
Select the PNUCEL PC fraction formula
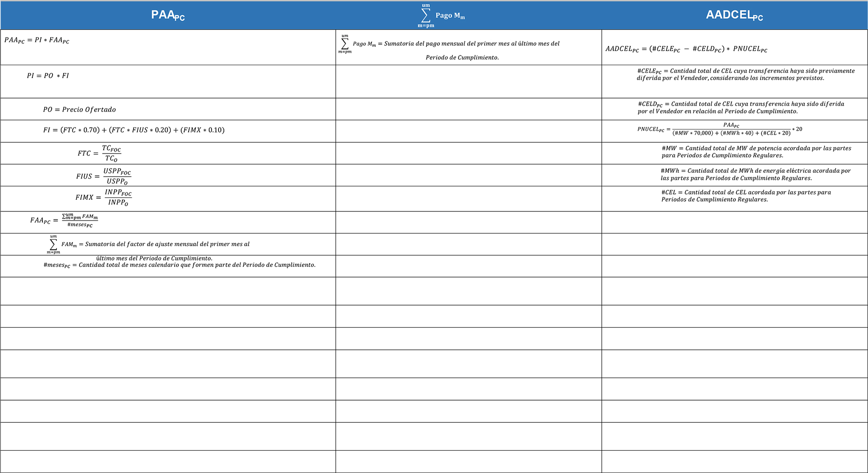[719, 129]
